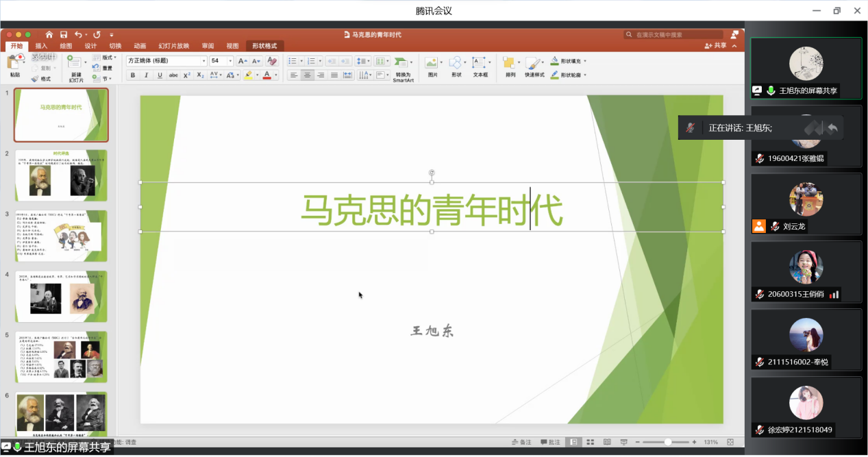Screen dimensions: 868x457
Task: Open the 备注 notes pane button
Action: click(x=522, y=442)
